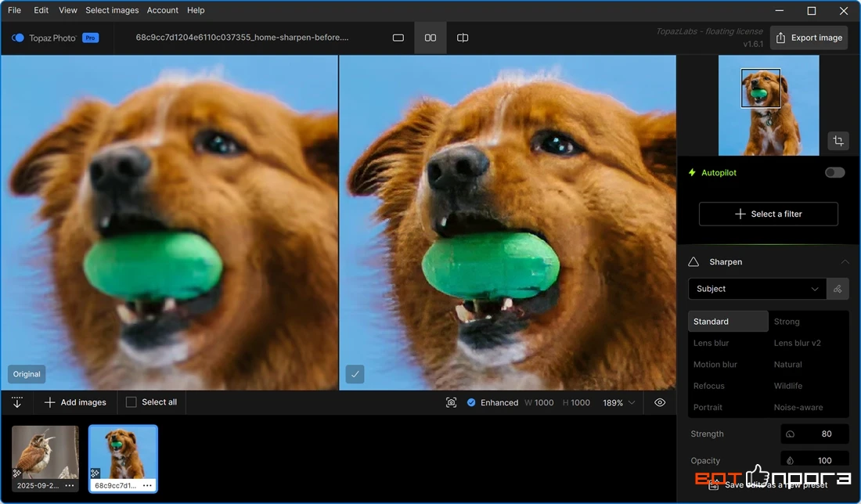Click the Pro badge
The width and height of the screenshot is (861, 504).
(x=90, y=38)
